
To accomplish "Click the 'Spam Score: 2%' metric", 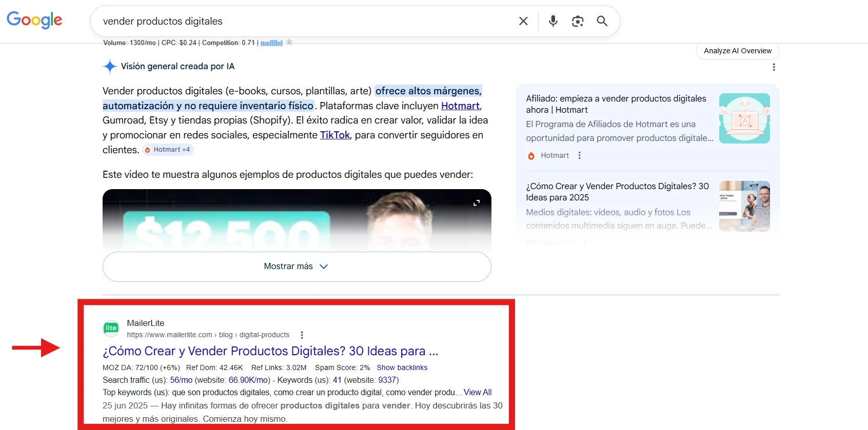I will point(342,367).
